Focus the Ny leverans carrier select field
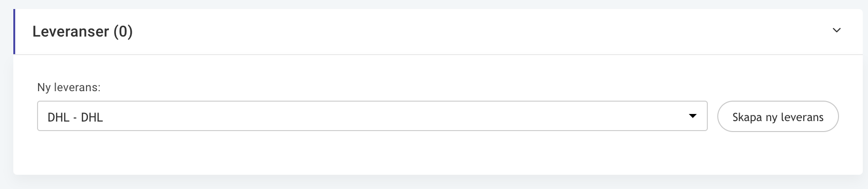868x189 pixels. (372, 116)
